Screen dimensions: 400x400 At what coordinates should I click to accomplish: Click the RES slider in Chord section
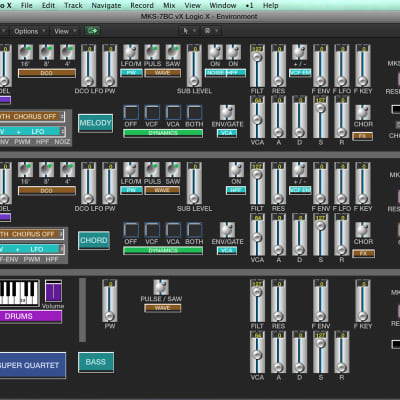pos(278,183)
